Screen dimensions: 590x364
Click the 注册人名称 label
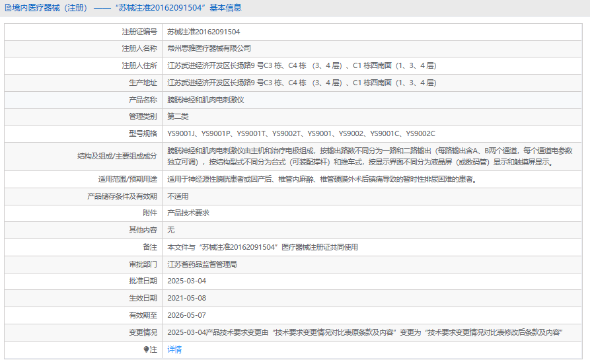click(139, 49)
